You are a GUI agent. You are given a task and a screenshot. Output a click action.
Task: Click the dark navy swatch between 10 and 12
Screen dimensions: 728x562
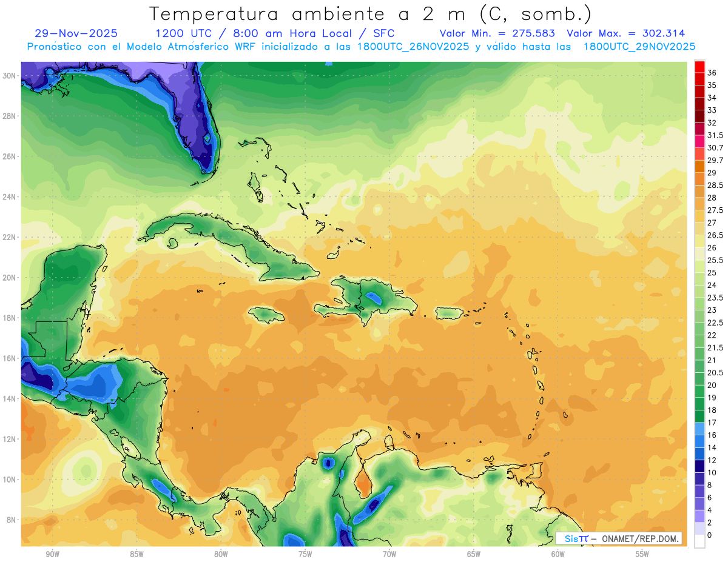(x=699, y=466)
